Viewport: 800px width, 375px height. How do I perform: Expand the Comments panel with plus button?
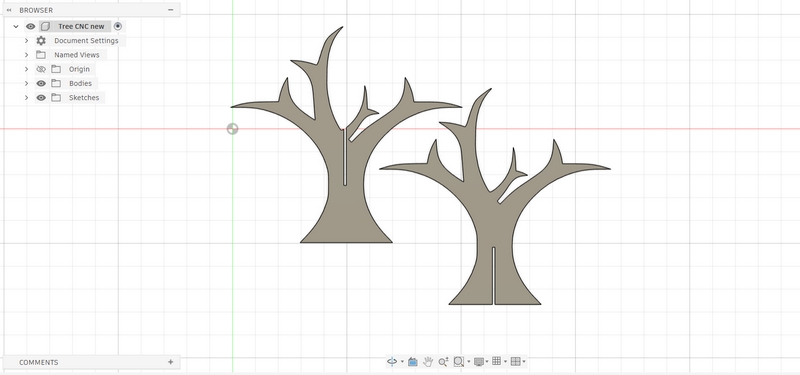170,362
